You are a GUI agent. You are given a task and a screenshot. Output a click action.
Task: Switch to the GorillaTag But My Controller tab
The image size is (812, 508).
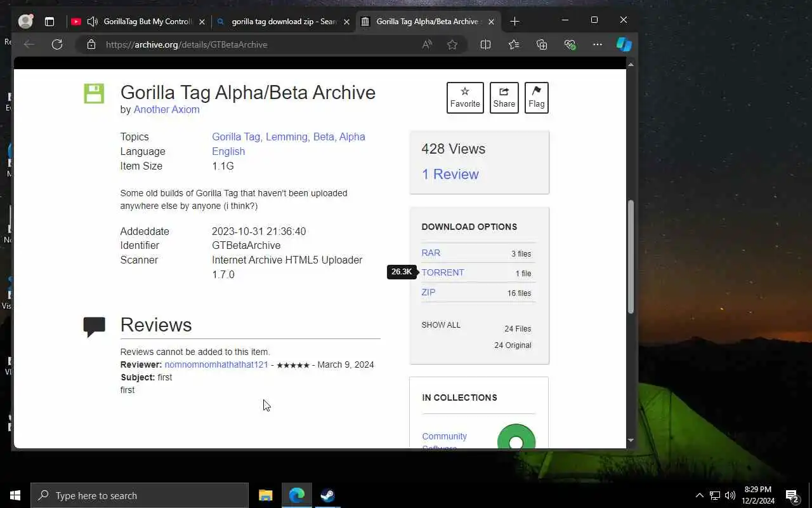tap(138, 22)
